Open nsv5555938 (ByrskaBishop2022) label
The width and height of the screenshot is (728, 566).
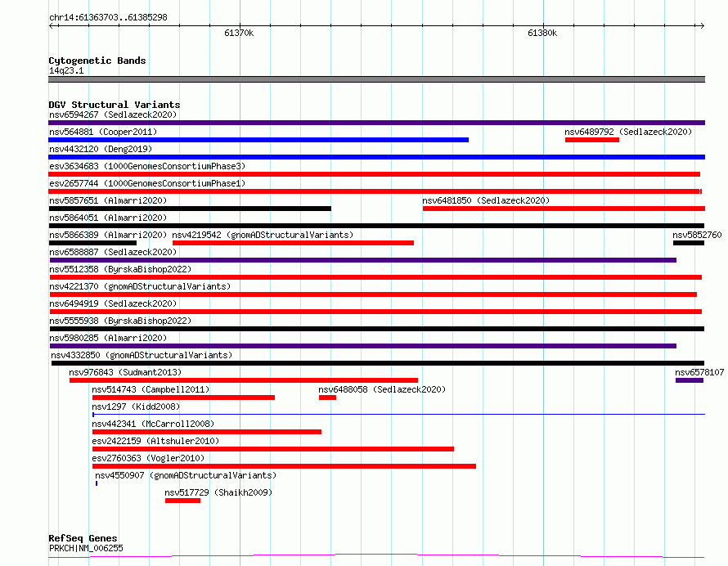tap(120, 321)
